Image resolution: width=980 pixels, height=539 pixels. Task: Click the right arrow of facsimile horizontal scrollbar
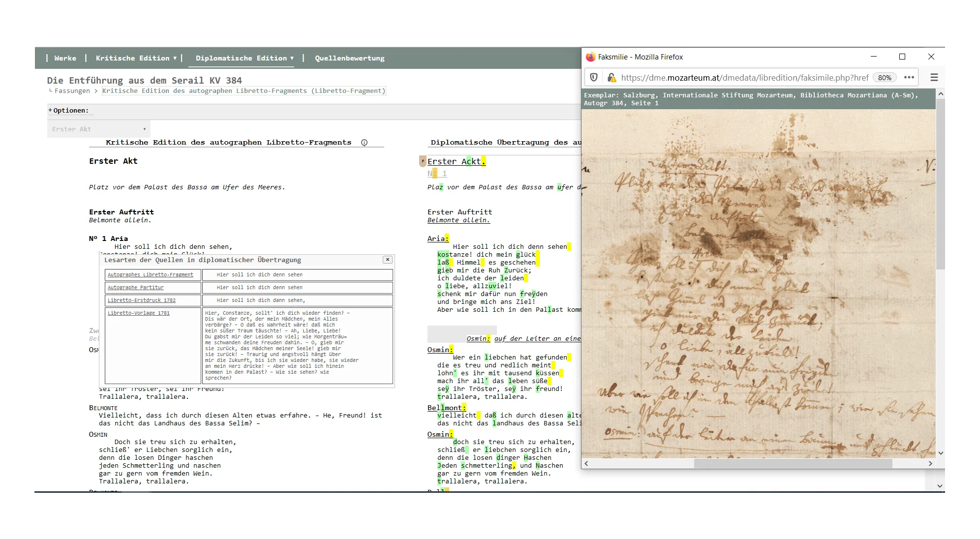930,463
